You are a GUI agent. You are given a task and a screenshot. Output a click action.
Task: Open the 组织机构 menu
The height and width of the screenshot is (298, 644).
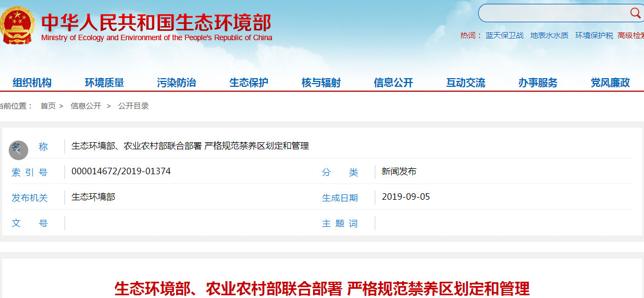pyautogui.click(x=32, y=83)
